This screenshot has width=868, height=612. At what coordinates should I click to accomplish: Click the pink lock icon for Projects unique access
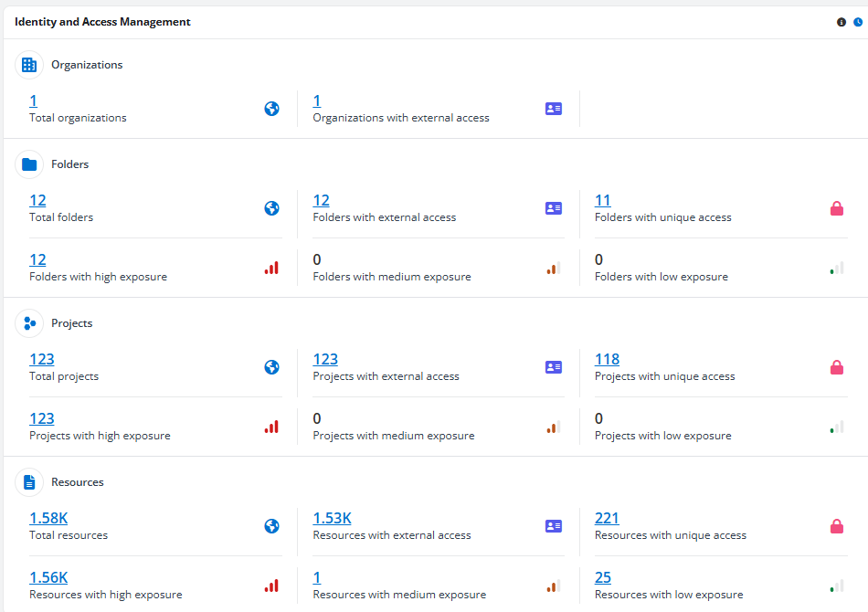[836, 366]
